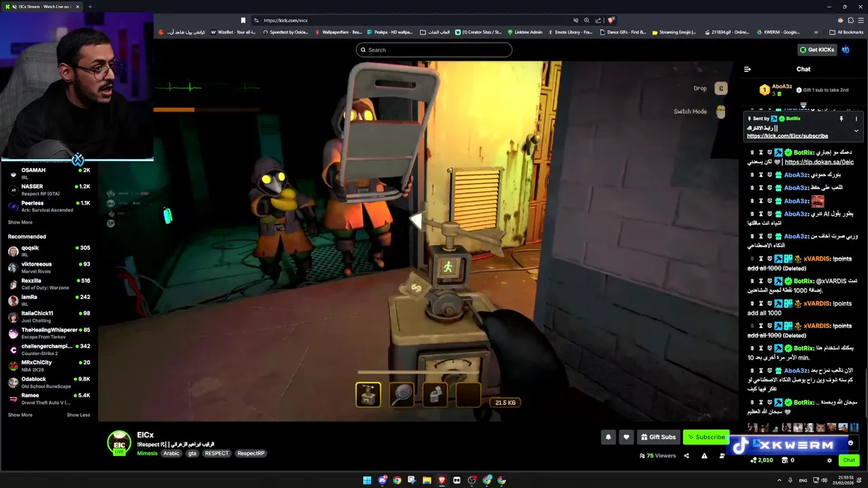Open the Peerless Ark channel
868x488 pixels.
pos(49,206)
